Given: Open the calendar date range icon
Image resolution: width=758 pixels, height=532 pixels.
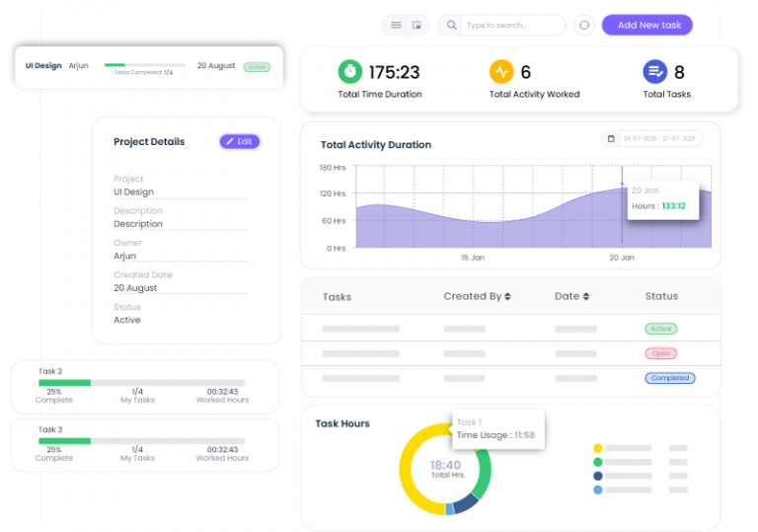Looking at the screenshot, I should pyautogui.click(x=611, y=139).
